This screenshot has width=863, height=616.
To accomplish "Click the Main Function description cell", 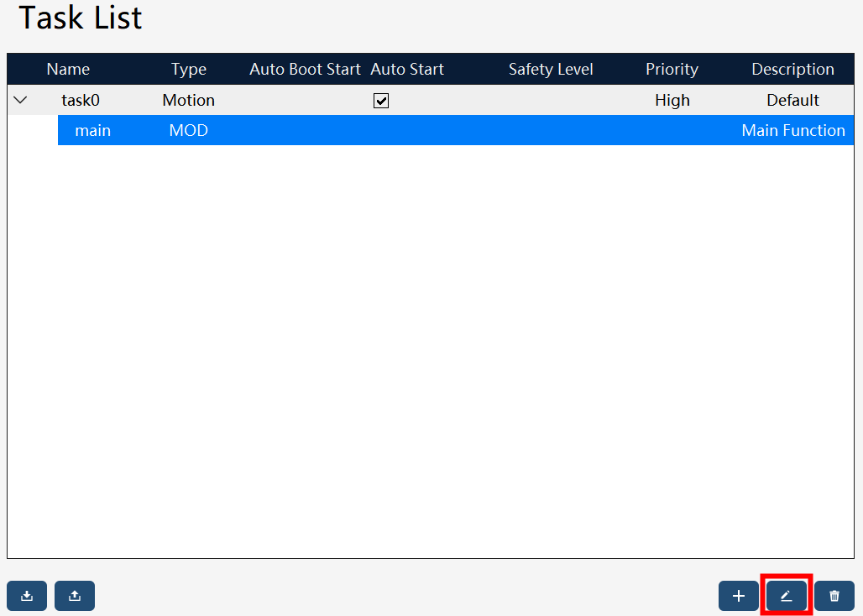I will tap(793, 130).
